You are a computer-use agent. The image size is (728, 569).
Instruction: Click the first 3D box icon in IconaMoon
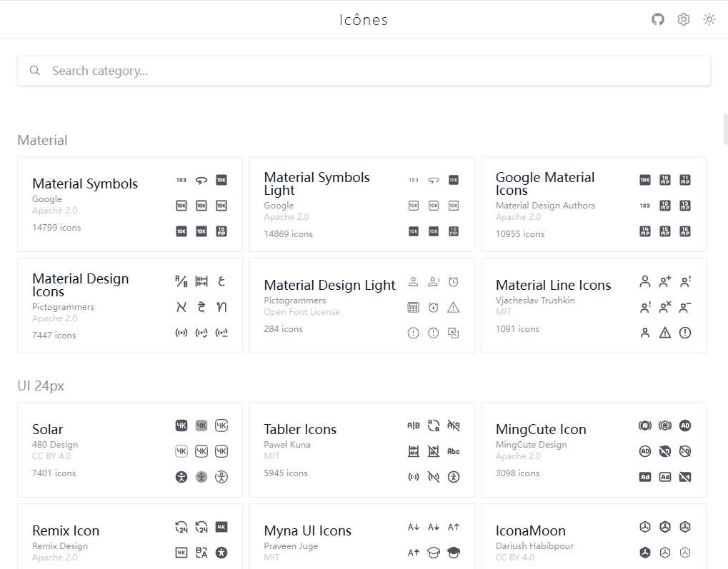645,527
